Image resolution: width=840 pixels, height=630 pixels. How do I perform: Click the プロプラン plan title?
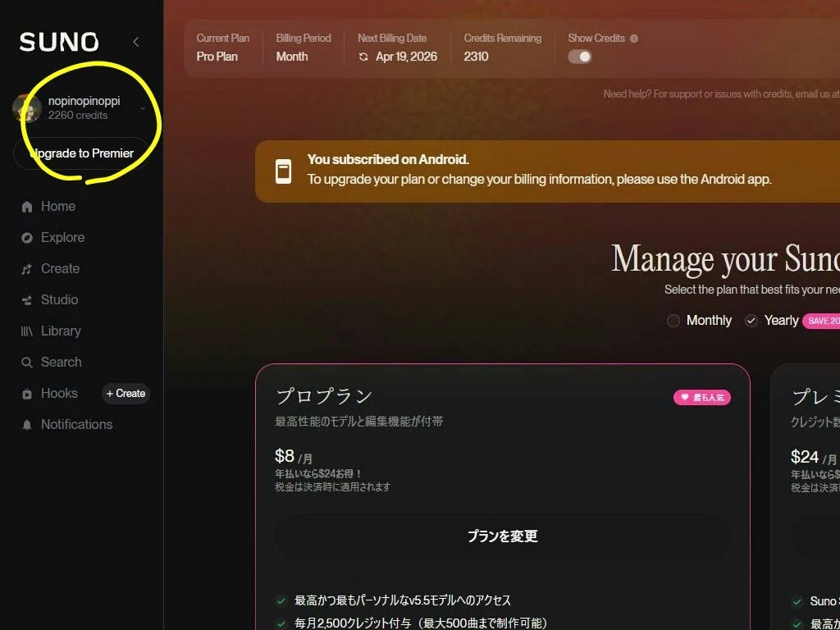tap(323, 397)
